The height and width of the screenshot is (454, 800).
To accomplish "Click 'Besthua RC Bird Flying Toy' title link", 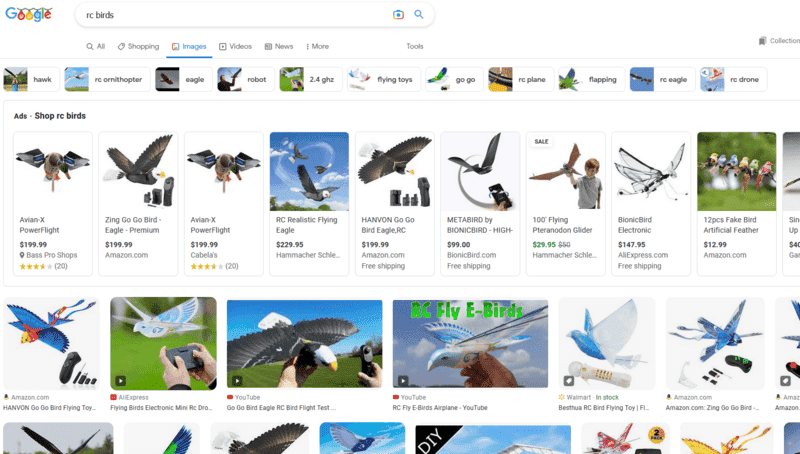I will point(604,408).
